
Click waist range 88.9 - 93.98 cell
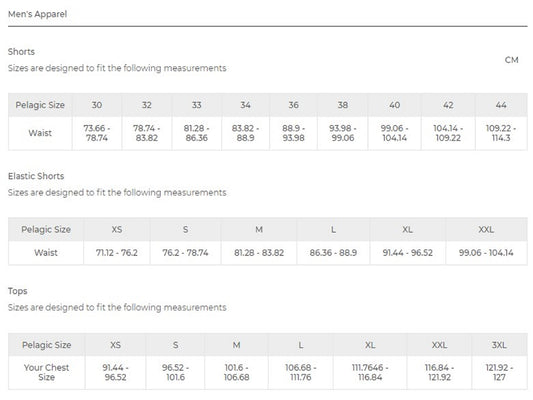tap(293, 133)
